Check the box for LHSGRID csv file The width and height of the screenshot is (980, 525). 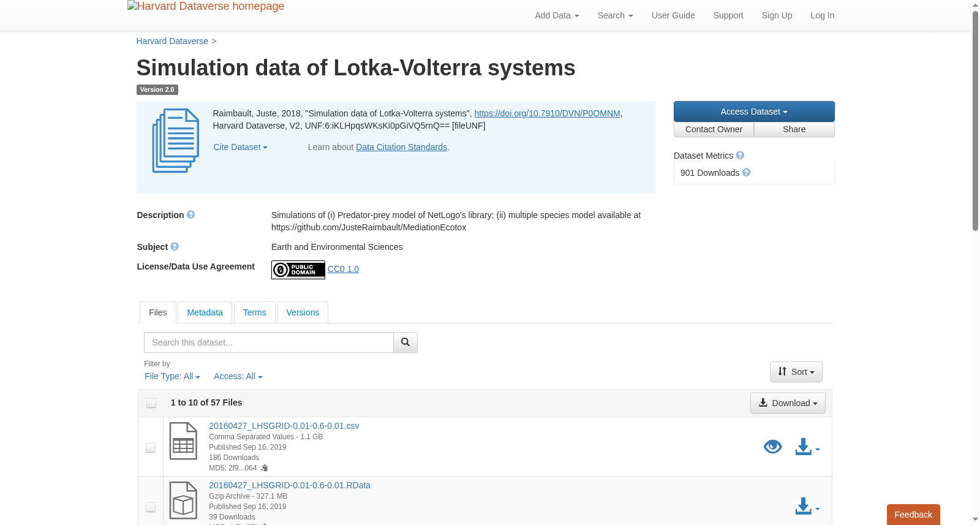[x=151, y=448]
